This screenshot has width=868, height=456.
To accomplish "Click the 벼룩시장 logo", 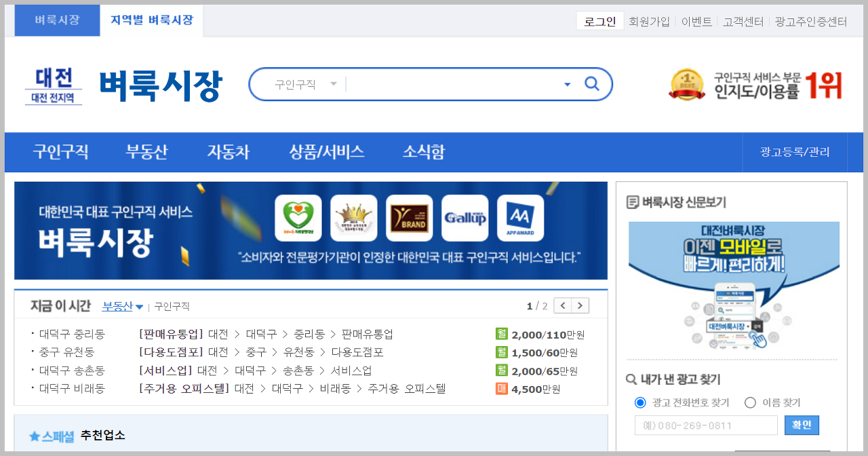I will (161, 86).
